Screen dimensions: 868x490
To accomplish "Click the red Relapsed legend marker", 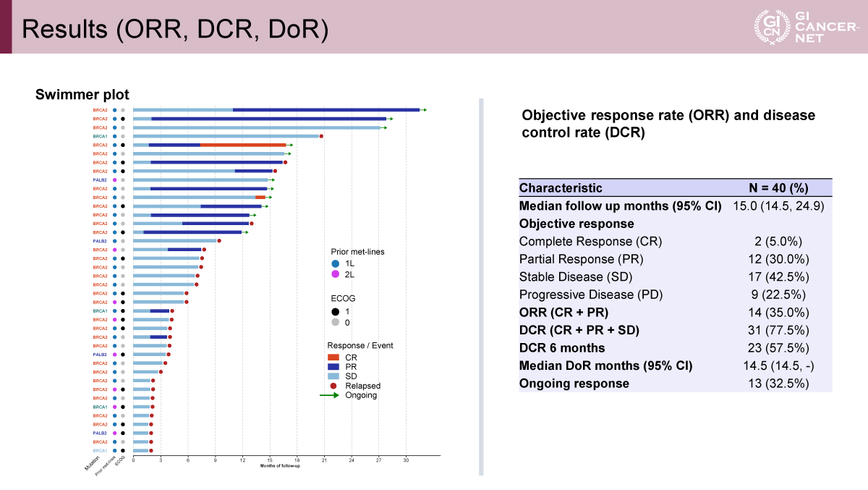I will [333, 386].
